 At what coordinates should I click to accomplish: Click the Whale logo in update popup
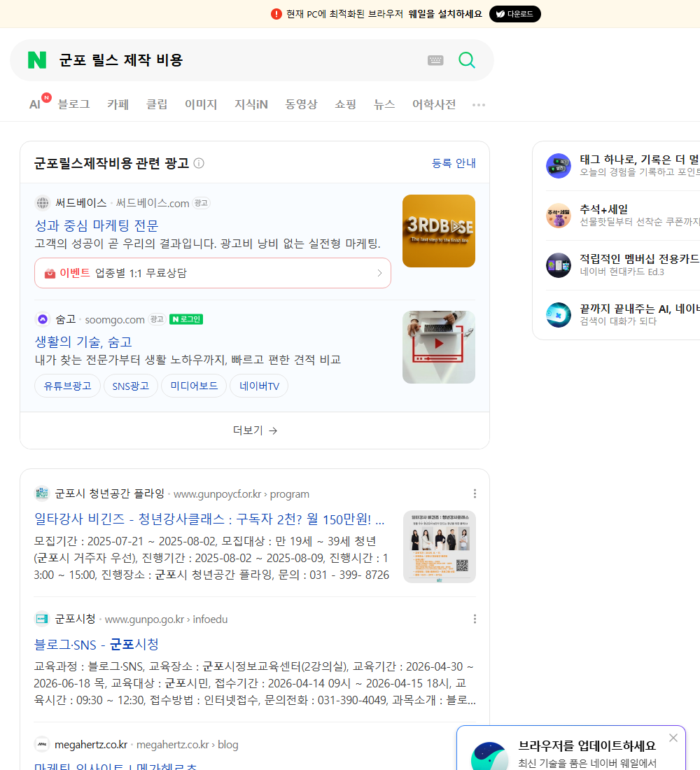click(x=490, y=756)
